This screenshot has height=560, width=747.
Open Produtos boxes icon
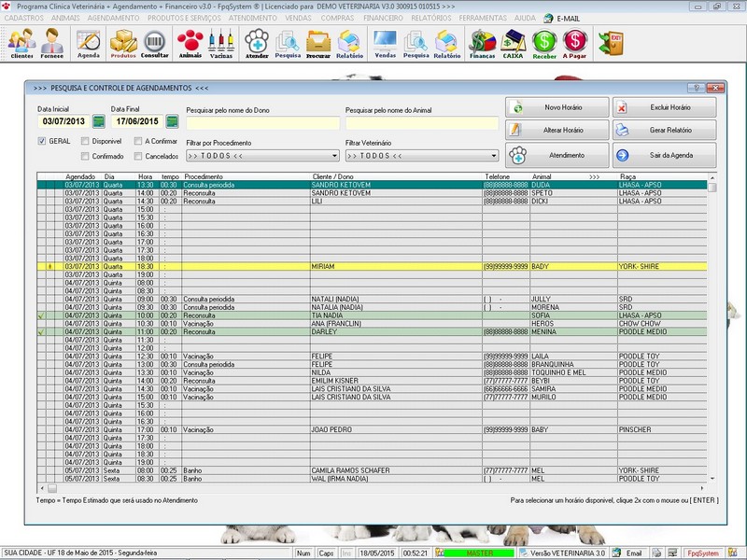pyautogui.click(x=123, y=42)
